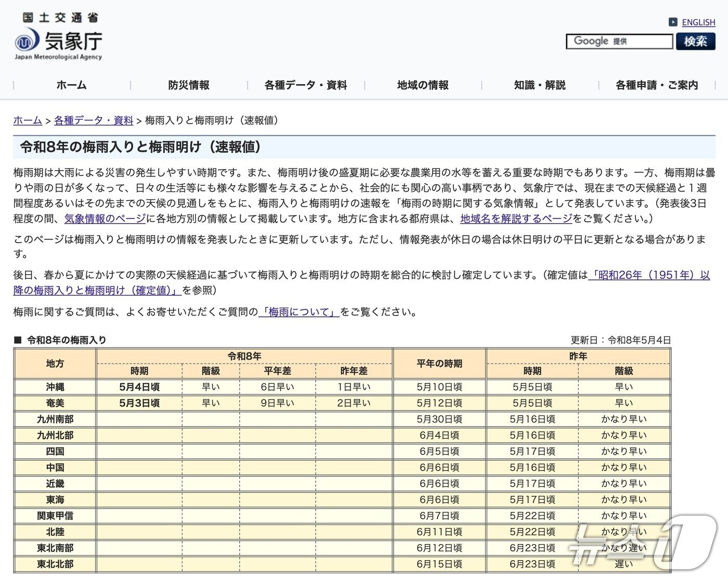Open the 防災情報 navigation menu

189,85
